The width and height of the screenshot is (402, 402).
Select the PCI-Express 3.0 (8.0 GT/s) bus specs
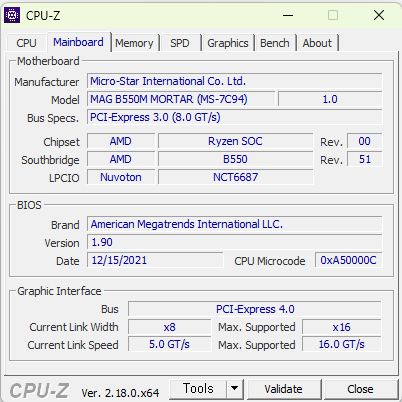(235, 117)
